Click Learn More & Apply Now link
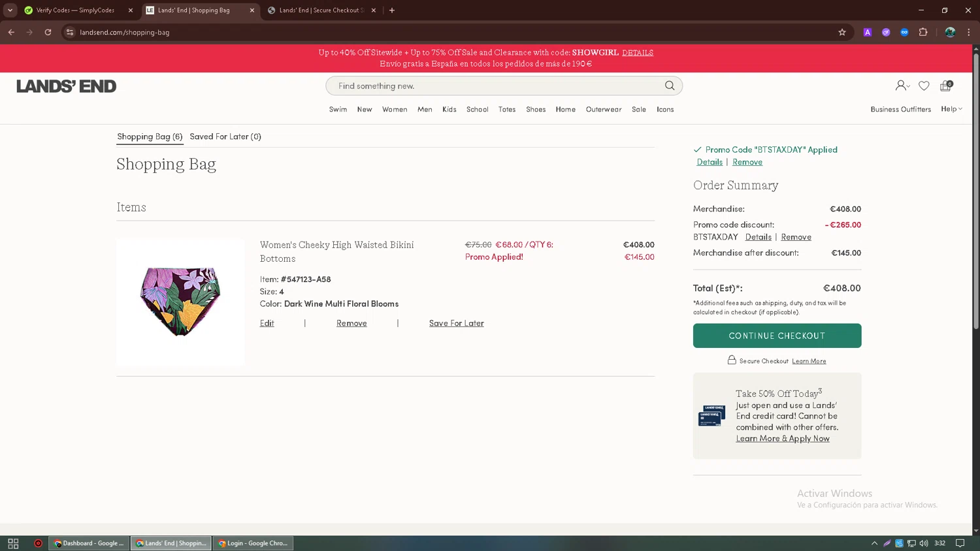Image resolution: width=980 pixels, height=551 pixels. click(x=783, y=439)
